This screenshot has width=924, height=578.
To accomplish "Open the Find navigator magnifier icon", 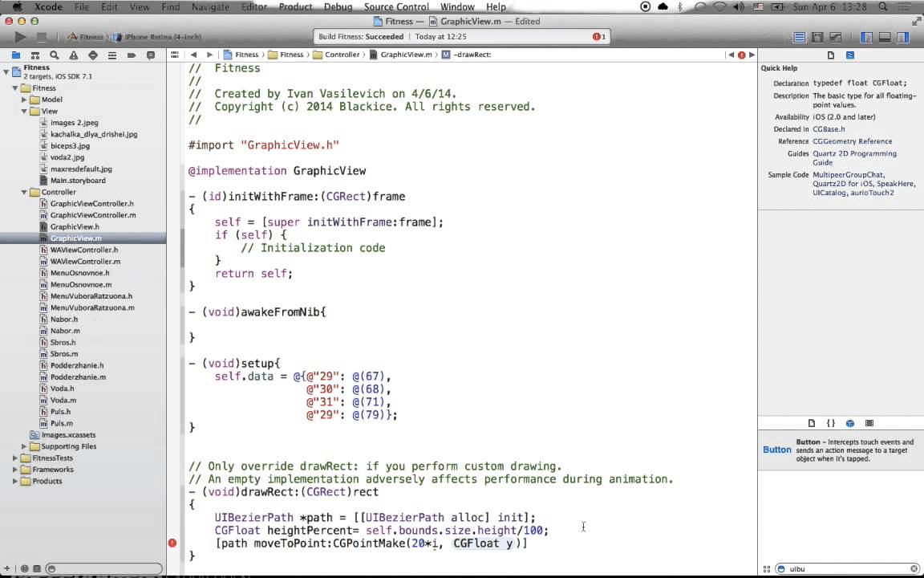I will click(x=55, y=55).
